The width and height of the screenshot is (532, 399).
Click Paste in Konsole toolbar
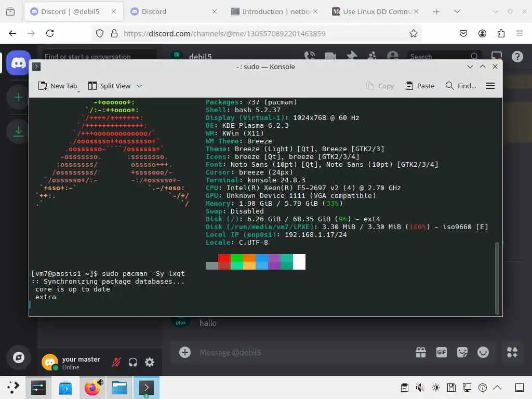[x=420, y=86]
